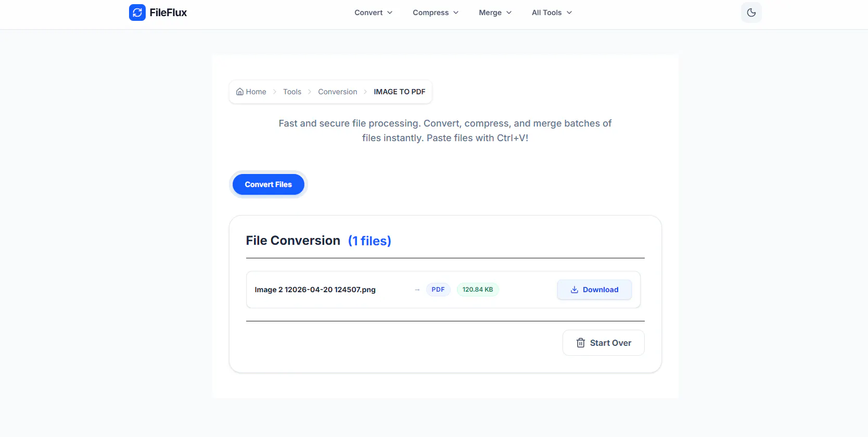868x437 pixels.
Task: Select file name Image 2 12026-04-20 124507.png
Action: pyautogui.click(x=315, y=290)
